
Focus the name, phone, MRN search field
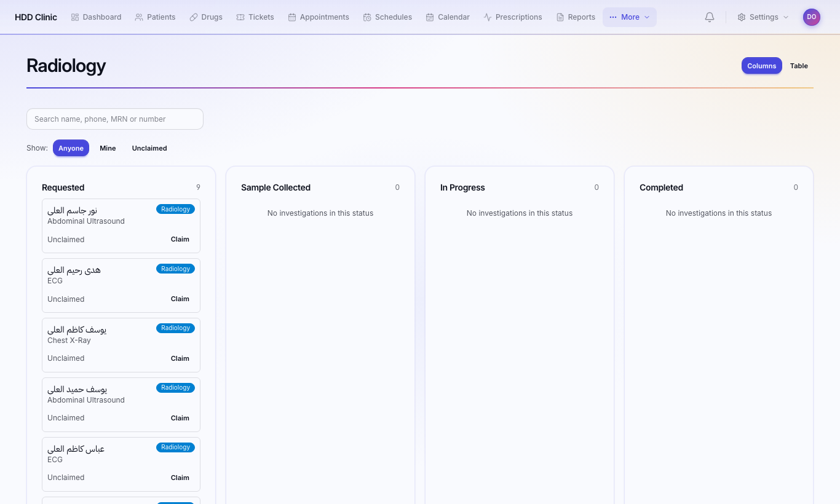(115, 119)
